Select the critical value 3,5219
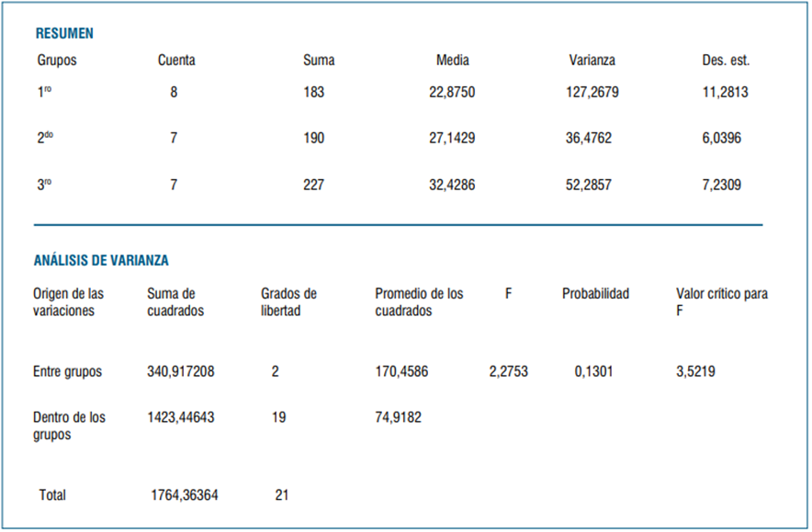The width and height of the screenshot is (812, 532). [x=695, y=372]
